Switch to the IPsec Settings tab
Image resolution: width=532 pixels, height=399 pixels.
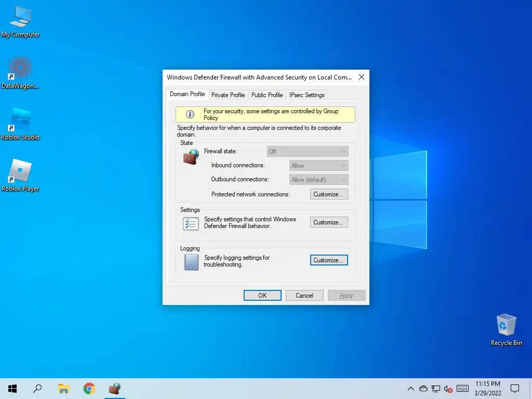tap(307, 95)
